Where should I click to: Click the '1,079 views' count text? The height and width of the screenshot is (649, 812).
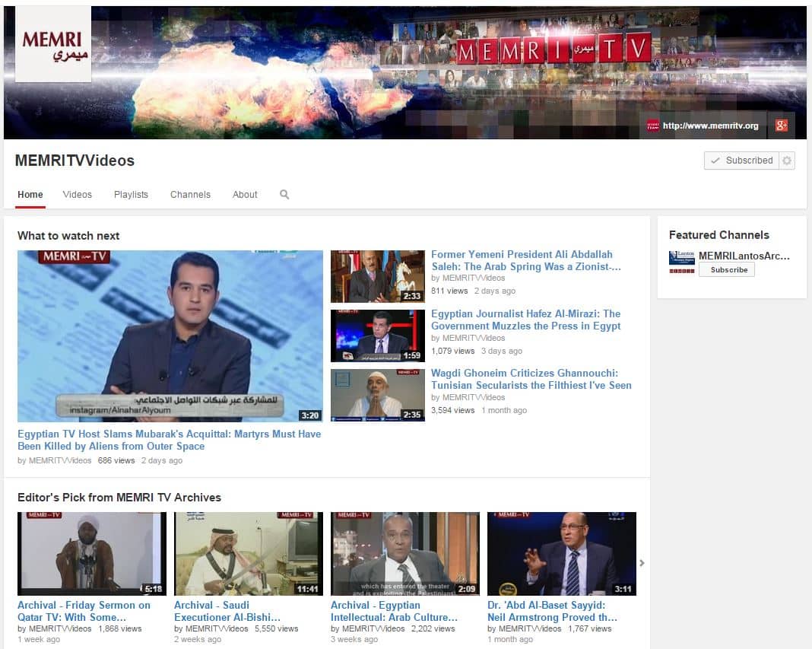453,351
